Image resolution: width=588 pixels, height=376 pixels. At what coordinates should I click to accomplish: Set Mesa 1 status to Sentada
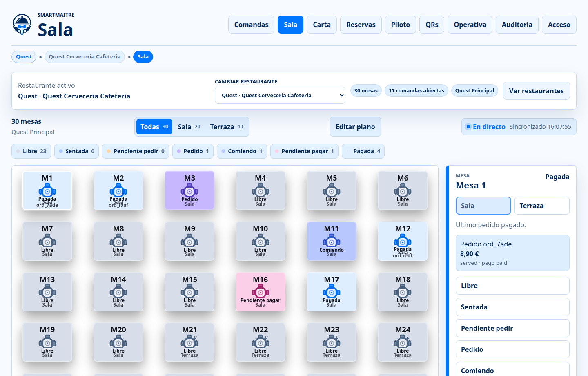512,307
